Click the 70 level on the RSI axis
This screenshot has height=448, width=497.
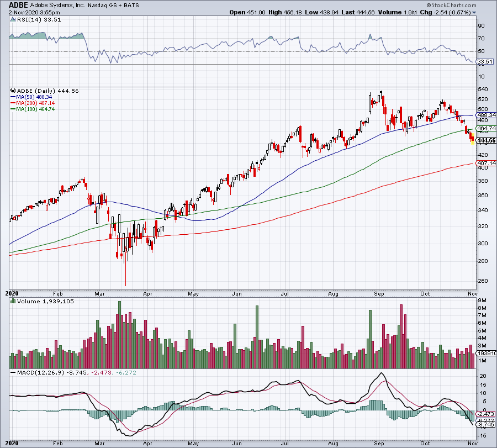(481, 39)
